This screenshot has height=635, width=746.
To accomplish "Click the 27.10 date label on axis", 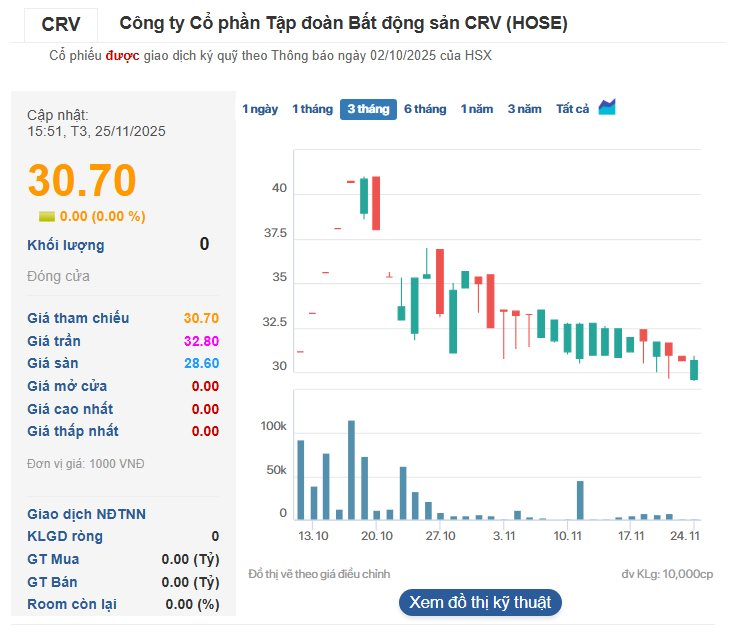I will pos(440,537).
